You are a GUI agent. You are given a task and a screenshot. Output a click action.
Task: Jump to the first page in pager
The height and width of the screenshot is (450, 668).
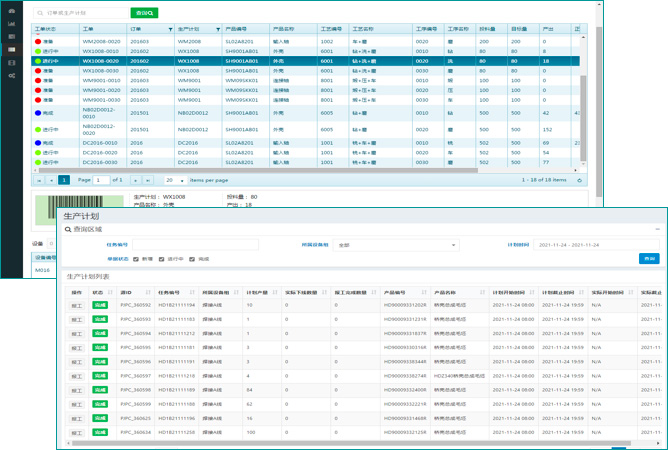pyautogui.click(x=40, y=180)
